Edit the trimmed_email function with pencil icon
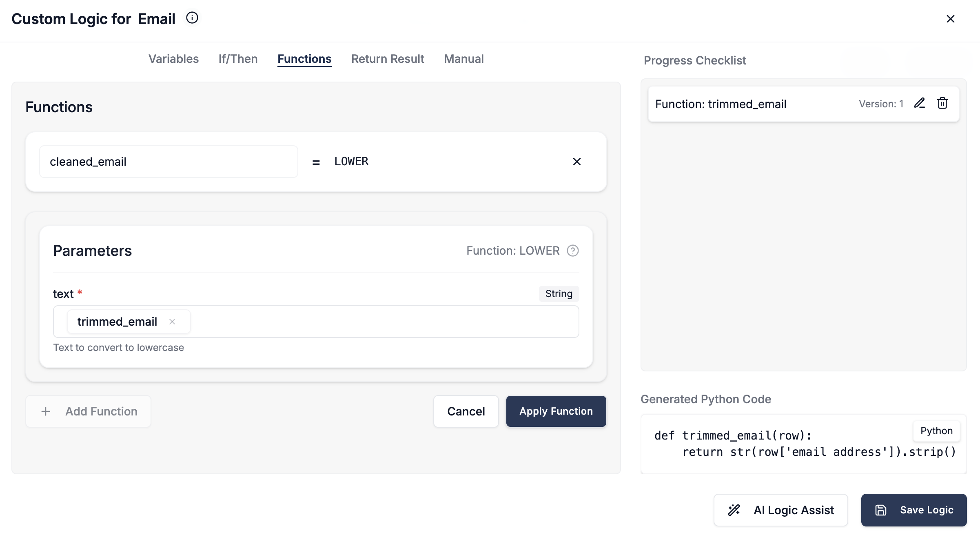The image size is (980, 533). tap(920, 103)
